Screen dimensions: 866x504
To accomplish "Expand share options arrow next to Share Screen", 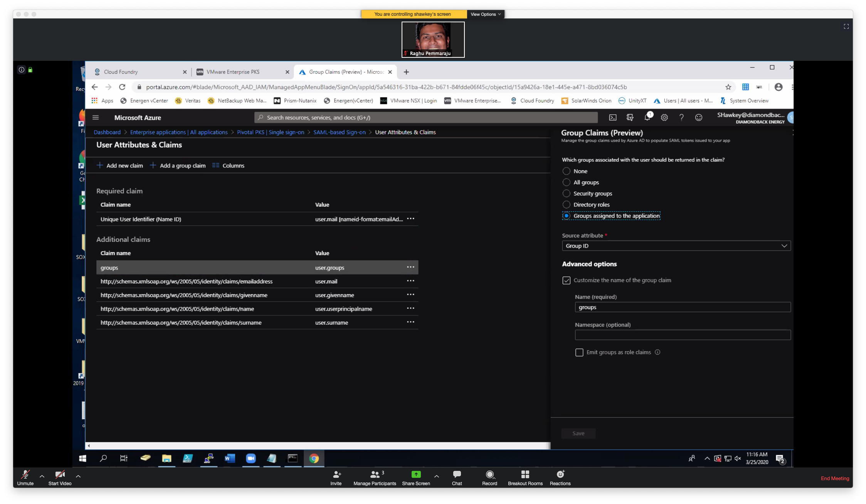I will (x=437, y=477).
